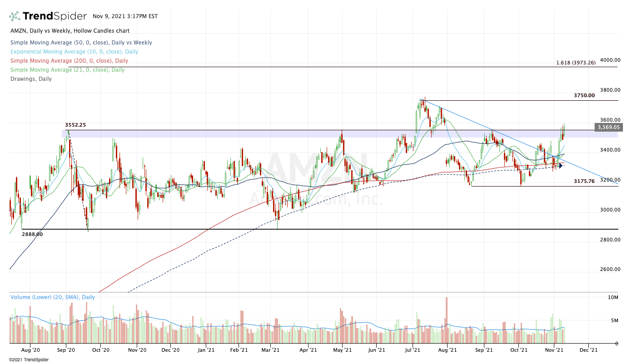Screen dimensions: 632x364
Task: Click the 3200.00 price axis label
Action: 609,180
